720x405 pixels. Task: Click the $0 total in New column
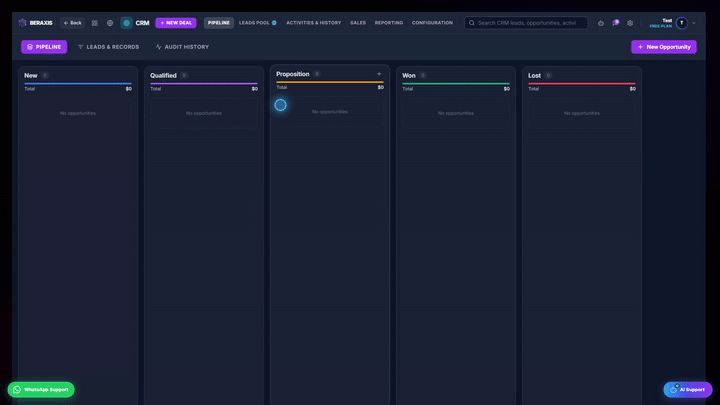[129, 89]
